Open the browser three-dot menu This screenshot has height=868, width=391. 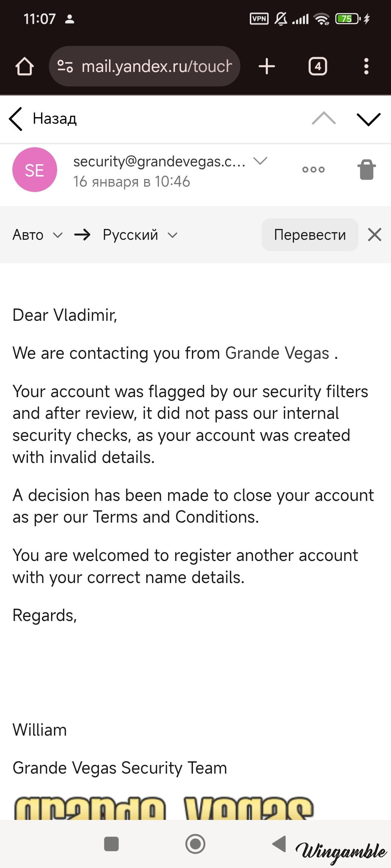(x=366, y=67)
